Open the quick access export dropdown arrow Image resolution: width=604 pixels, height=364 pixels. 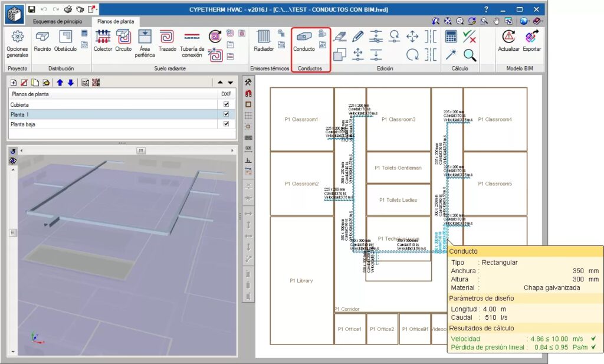97,10
